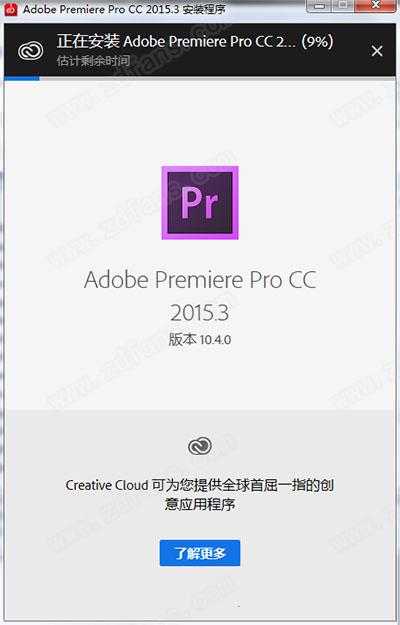
Task: Click the Creative Cloud logo in the header
Action: [30, 51]
